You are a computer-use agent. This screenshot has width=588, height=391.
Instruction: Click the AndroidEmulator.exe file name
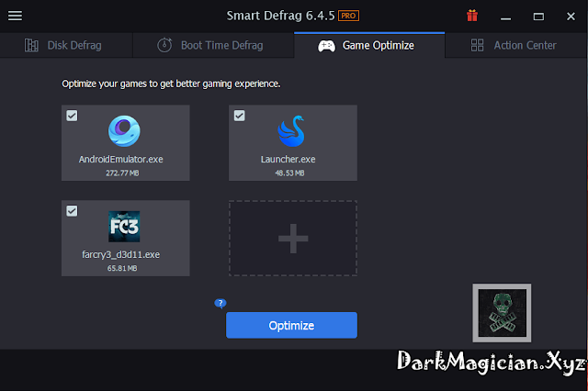[x=120, y=159]
